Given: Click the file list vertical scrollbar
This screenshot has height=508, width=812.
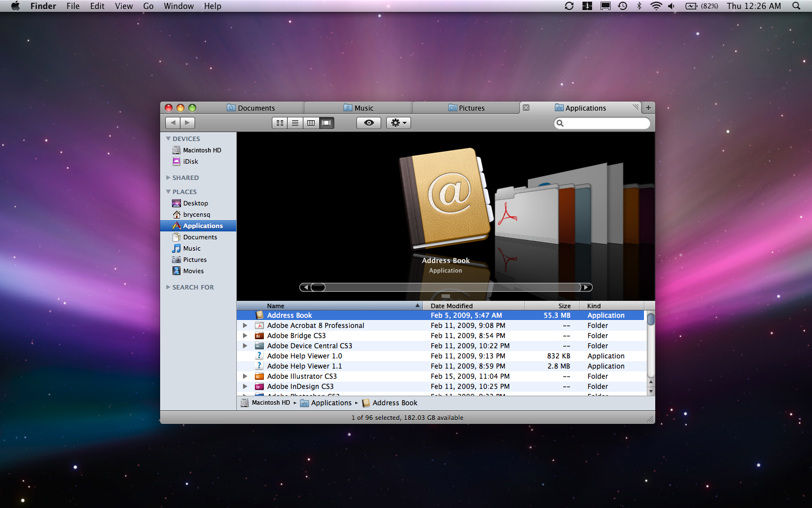Looking at the screenshot, I should [651, 319].
